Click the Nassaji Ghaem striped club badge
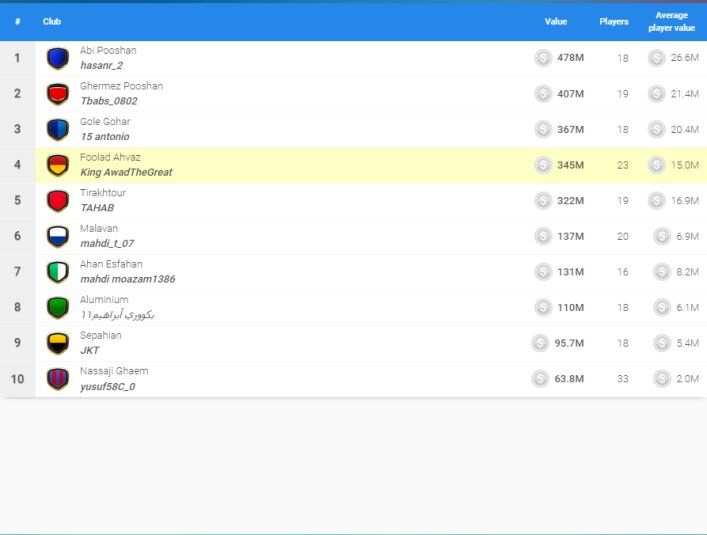 coord(58,379)
